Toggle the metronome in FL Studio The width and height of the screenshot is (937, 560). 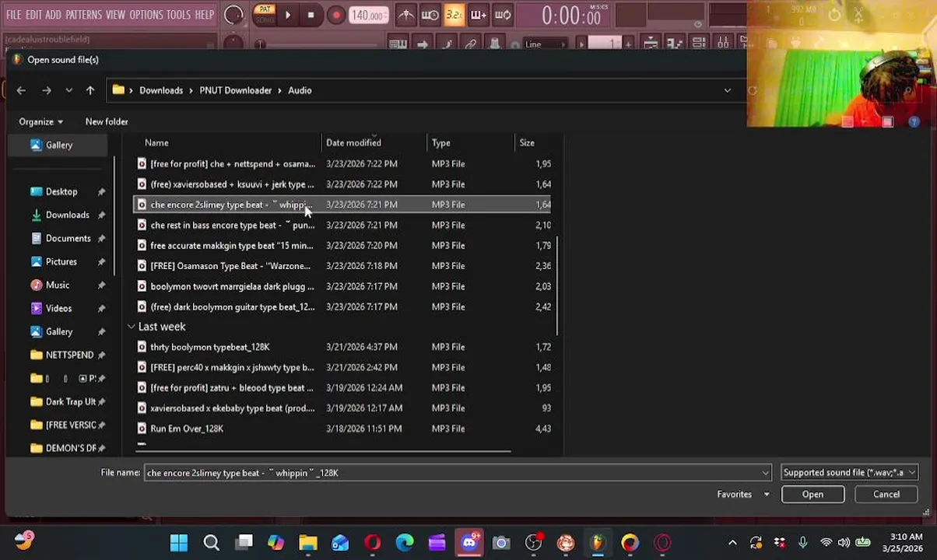pos(405,15)
